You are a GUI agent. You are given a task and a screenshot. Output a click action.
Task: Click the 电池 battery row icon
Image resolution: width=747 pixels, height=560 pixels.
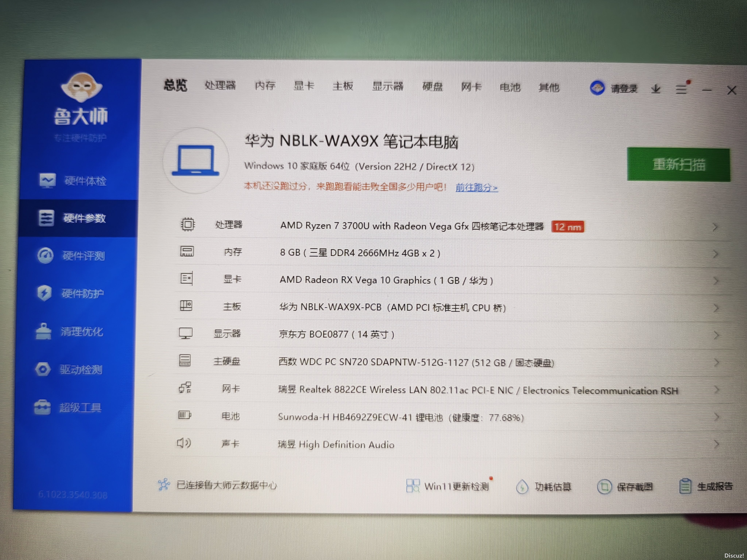[x=184, y=415]
